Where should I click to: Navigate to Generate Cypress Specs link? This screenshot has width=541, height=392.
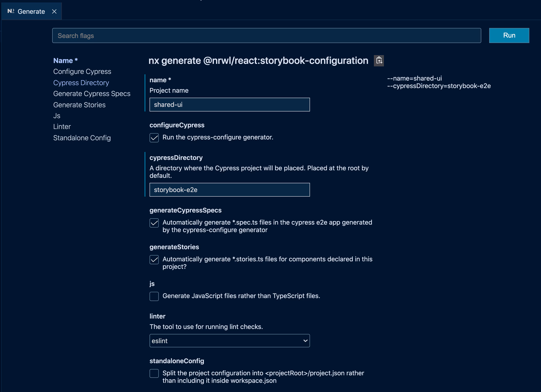click(x=92, y=94)
